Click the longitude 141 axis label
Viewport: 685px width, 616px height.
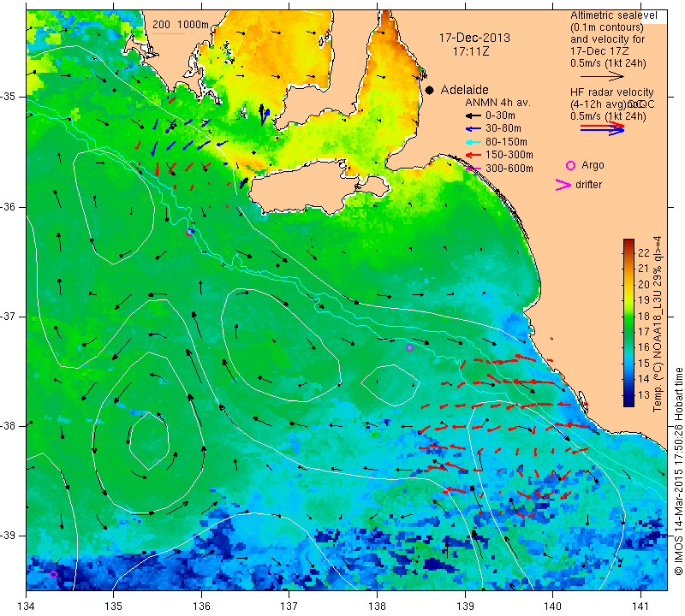pyautogui.click(x=640, y=606)
